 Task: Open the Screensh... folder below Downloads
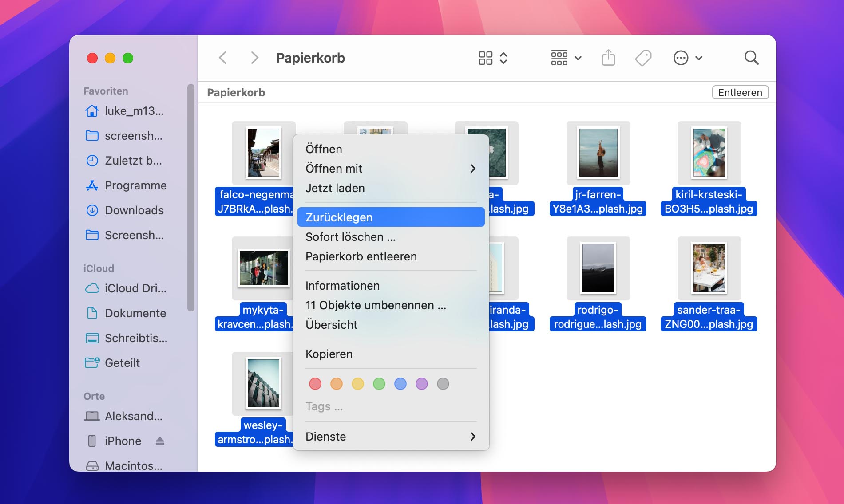[x=126, y=235]
